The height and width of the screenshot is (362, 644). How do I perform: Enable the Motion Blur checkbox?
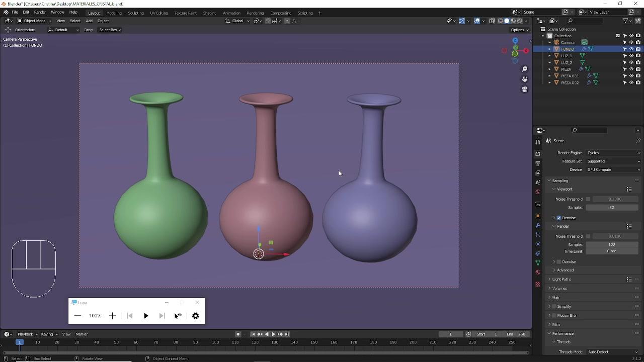(x=554, y=315)
